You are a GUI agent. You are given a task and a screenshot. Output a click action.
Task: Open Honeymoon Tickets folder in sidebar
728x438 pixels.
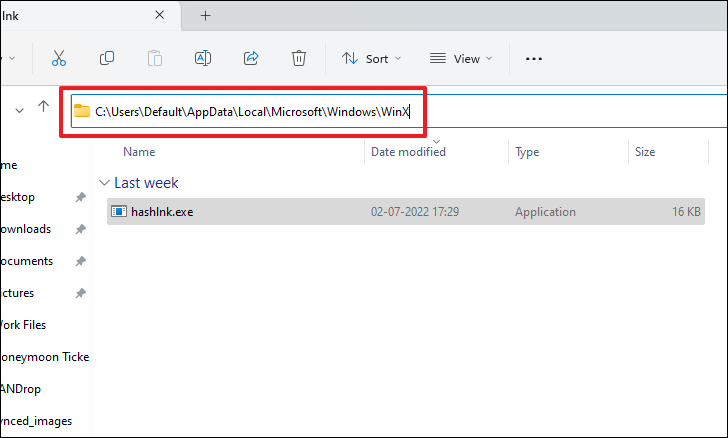coord(45,357)
